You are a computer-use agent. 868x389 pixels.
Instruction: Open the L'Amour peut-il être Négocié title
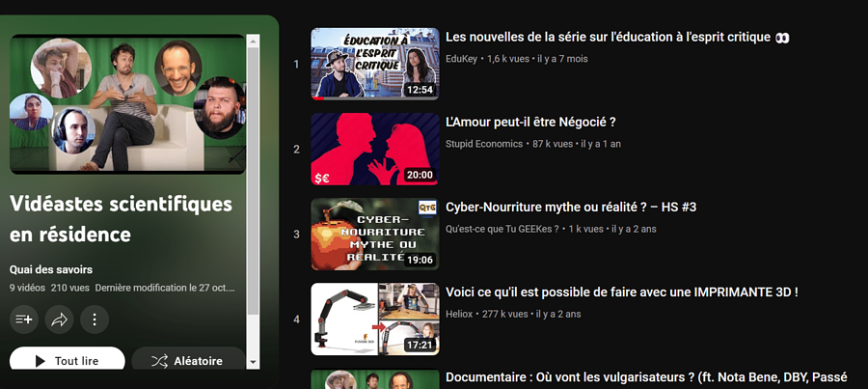click(530, 123)
